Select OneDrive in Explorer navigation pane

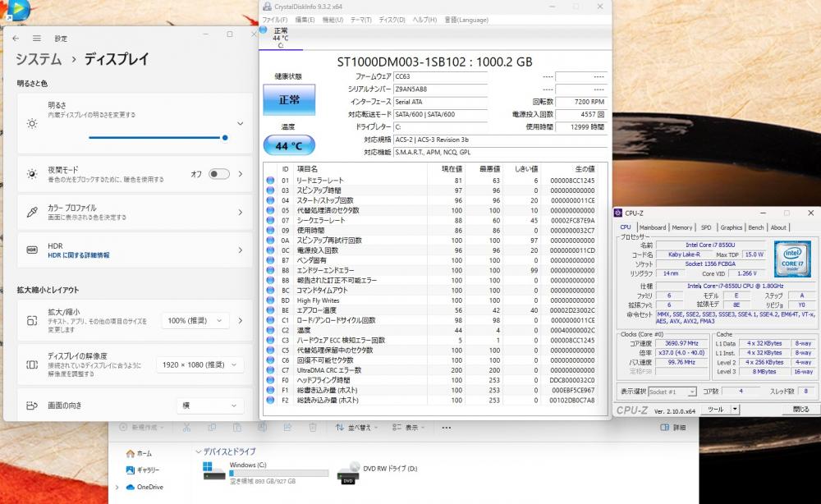[x=145, y=487]
